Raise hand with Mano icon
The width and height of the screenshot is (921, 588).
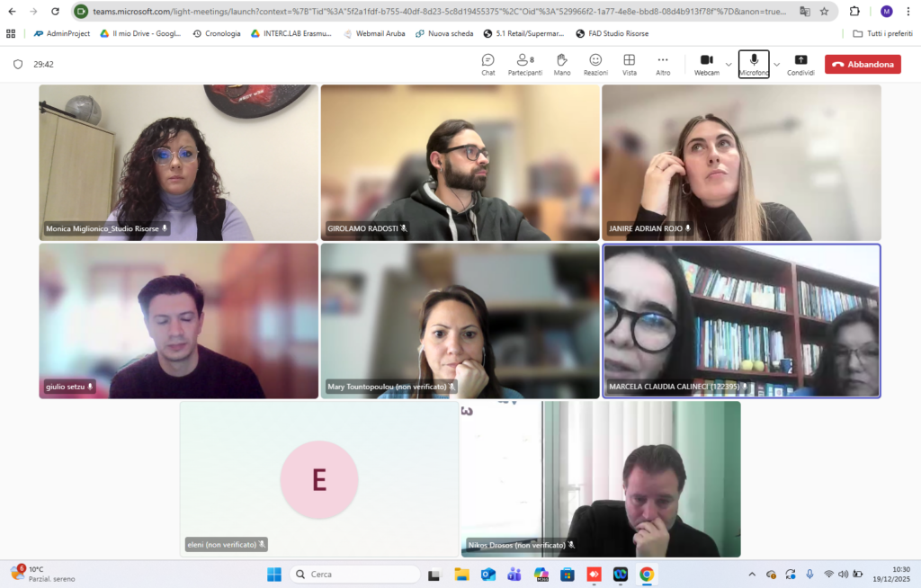coord(562,65)
